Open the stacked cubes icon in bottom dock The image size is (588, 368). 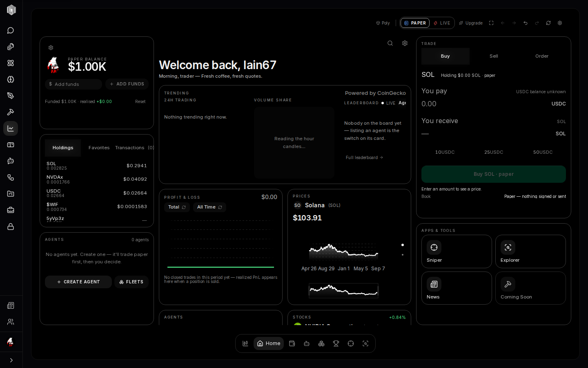click(321, 343)
